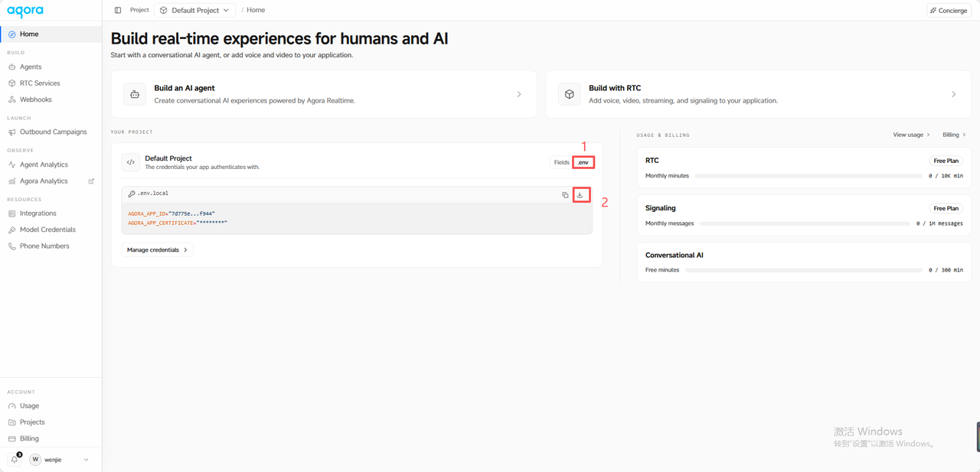
Task: Open the Concierge assistant
Action: click(949, 11)
